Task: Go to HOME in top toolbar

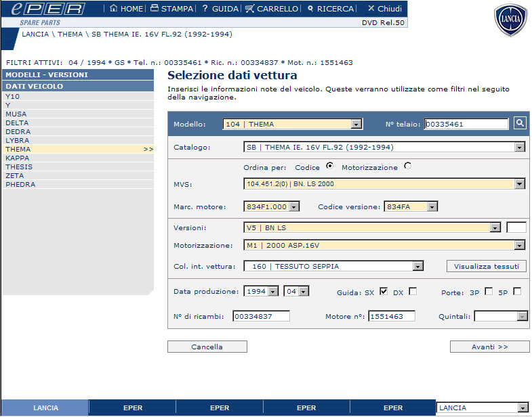Action: click(x=127, y=9)
